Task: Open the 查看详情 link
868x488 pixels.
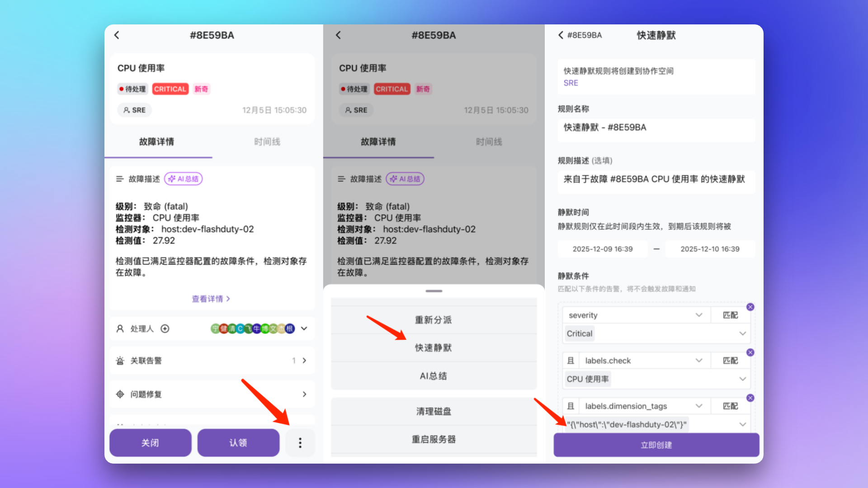Action: [x=211, y=299]
